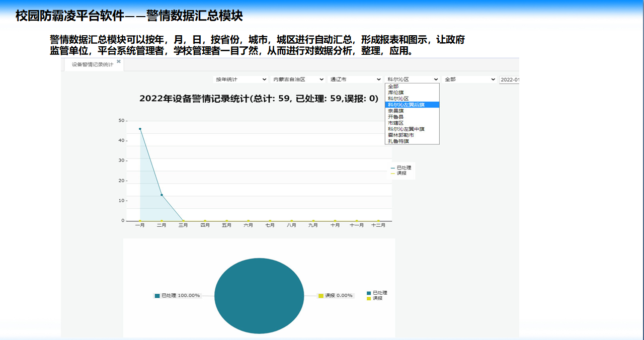
Task: Open the 全部 dropdown beside date field
Action: click(x=469, y=79)
